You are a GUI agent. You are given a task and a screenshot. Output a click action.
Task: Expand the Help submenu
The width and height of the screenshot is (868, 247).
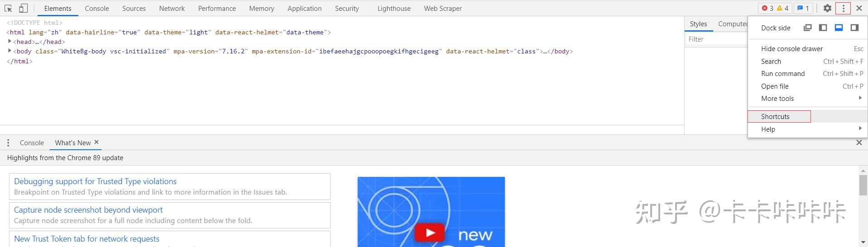(x=808, y=129)
